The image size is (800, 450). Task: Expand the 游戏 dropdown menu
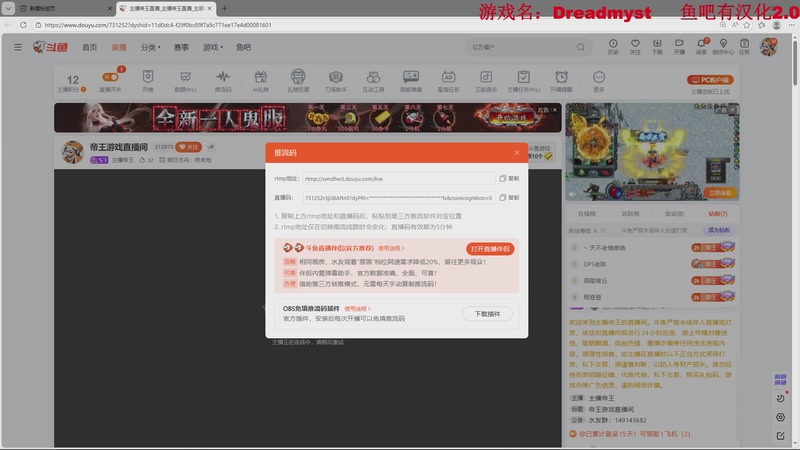coord(213,47)
